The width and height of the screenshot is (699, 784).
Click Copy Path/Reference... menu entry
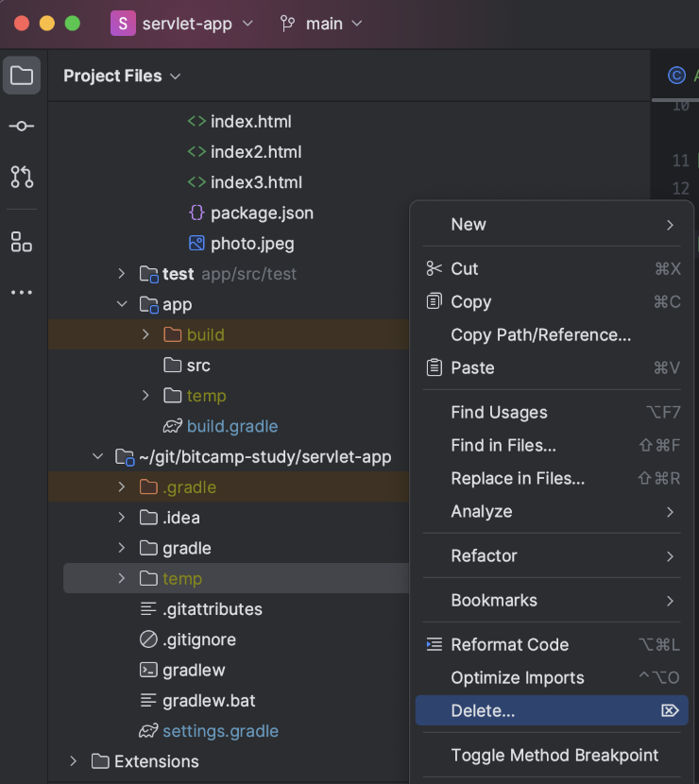coord(540,335)
